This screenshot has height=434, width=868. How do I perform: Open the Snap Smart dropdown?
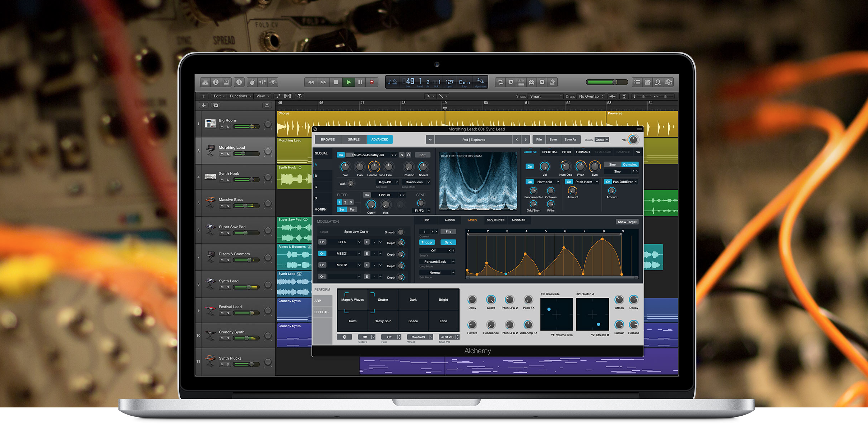tap(545, 96)
